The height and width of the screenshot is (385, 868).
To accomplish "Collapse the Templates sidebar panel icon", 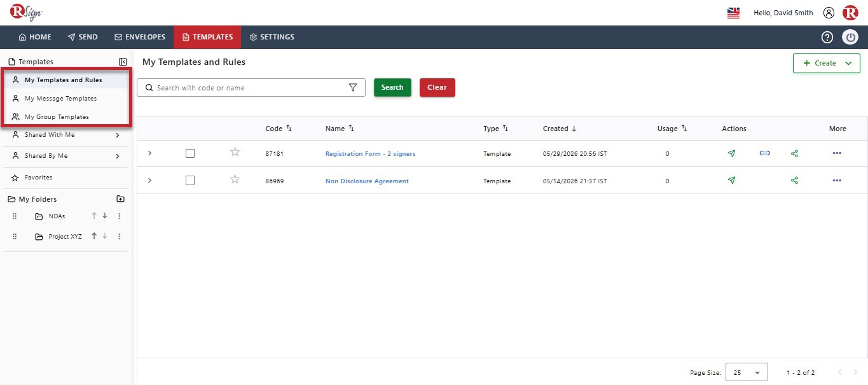I will (x=123, y=62).
